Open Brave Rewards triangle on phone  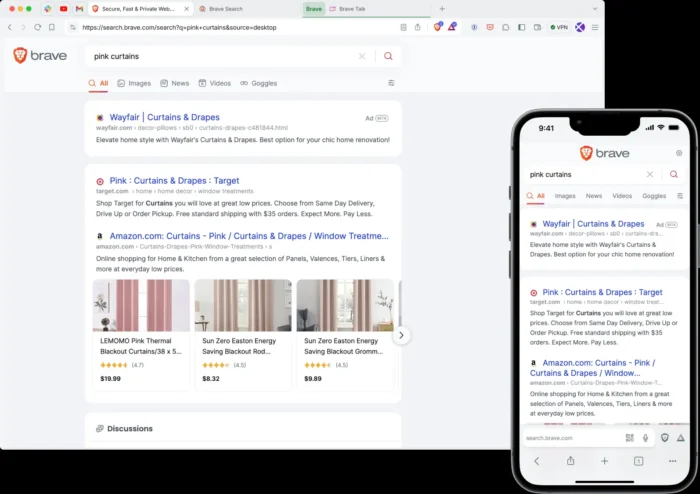click(680, 438)
